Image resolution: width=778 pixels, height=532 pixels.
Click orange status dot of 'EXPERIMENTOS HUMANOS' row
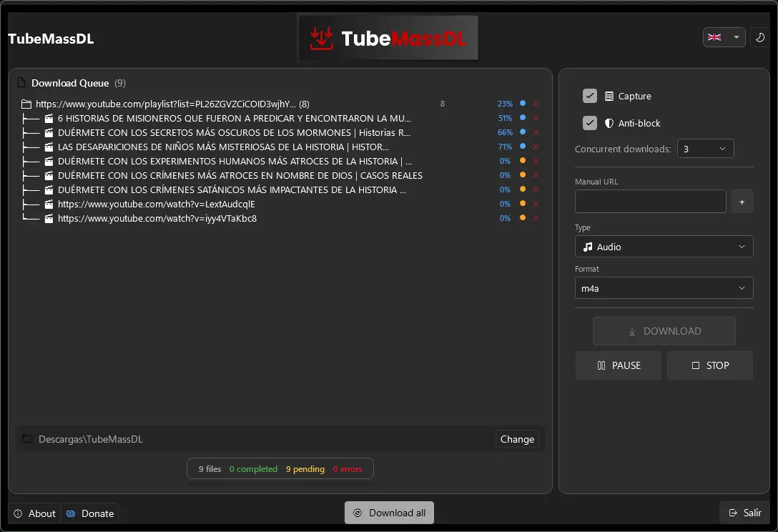[x=523, y=160]
